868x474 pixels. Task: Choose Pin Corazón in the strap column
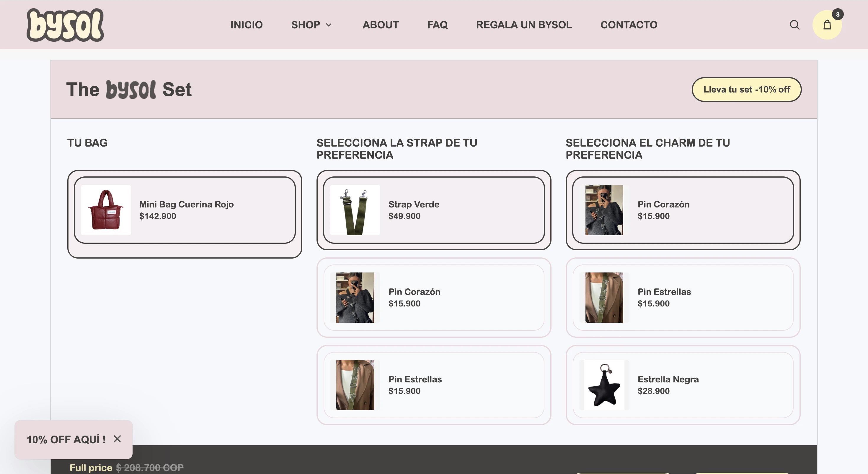[434, 297]
